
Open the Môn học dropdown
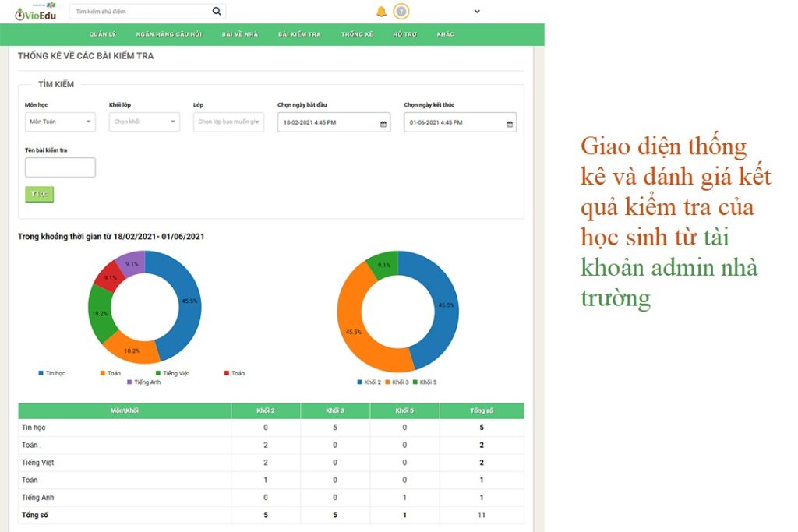click(x=60, y=122)
